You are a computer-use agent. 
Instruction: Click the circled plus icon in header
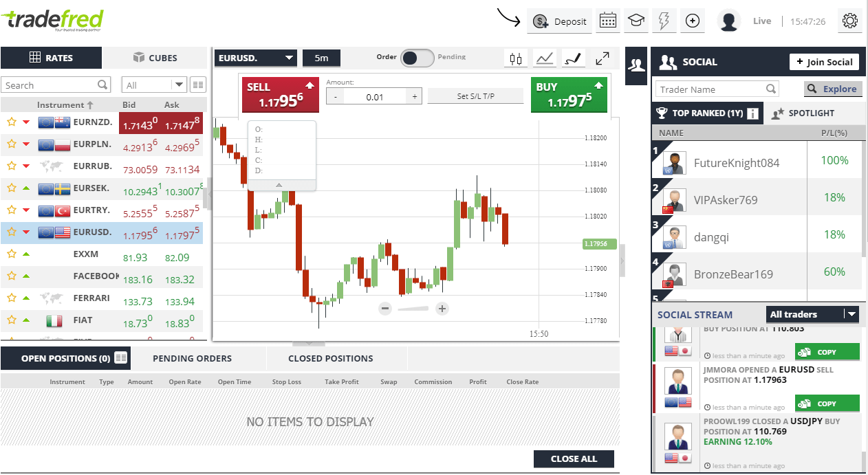[693, 21]
